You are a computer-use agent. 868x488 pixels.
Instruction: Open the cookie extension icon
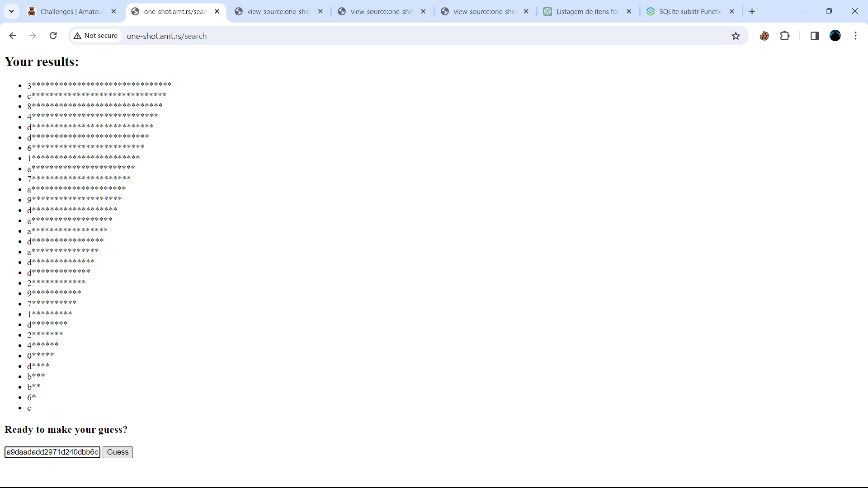764,36
